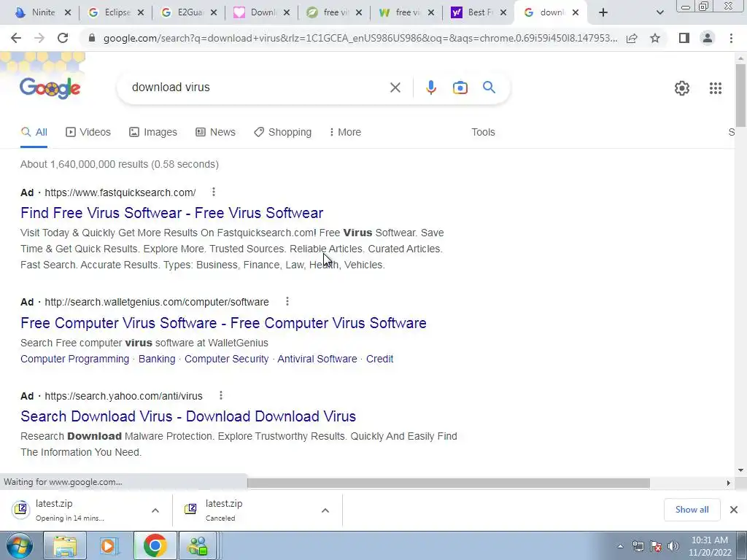Open Windows Explorer from the taskbar
747x560 pixels.
(x=65, y=545)
